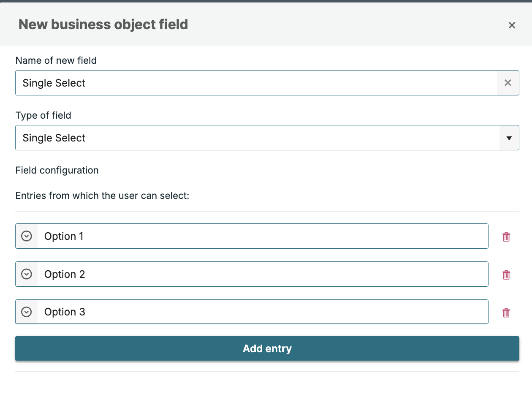Delete the Option 1 entry
This screenshot has height=413, width=532.
tap(506, 237)
